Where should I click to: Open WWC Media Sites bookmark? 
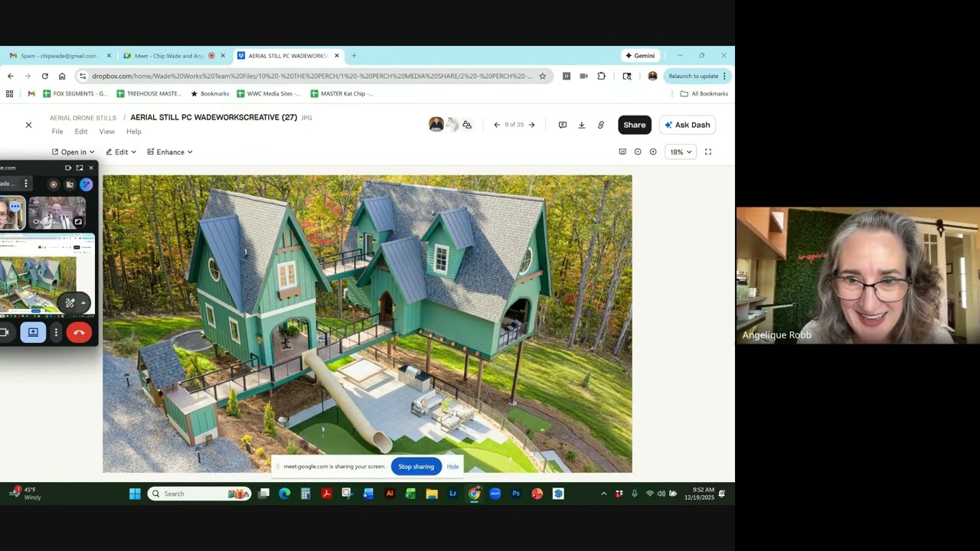coord(269,93)
